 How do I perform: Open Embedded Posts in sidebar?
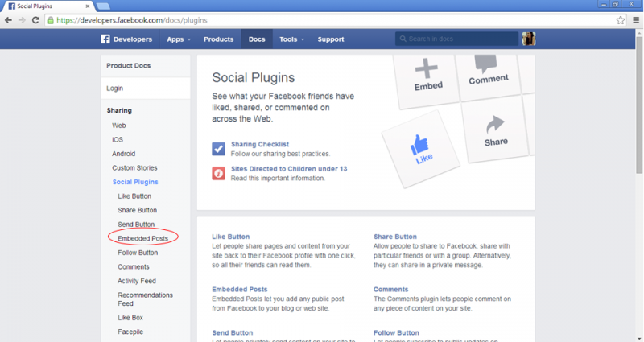[x=143, y=238]
